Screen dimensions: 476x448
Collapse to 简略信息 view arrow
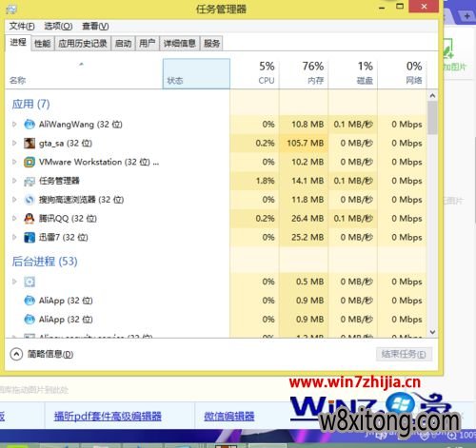[16, 354]
